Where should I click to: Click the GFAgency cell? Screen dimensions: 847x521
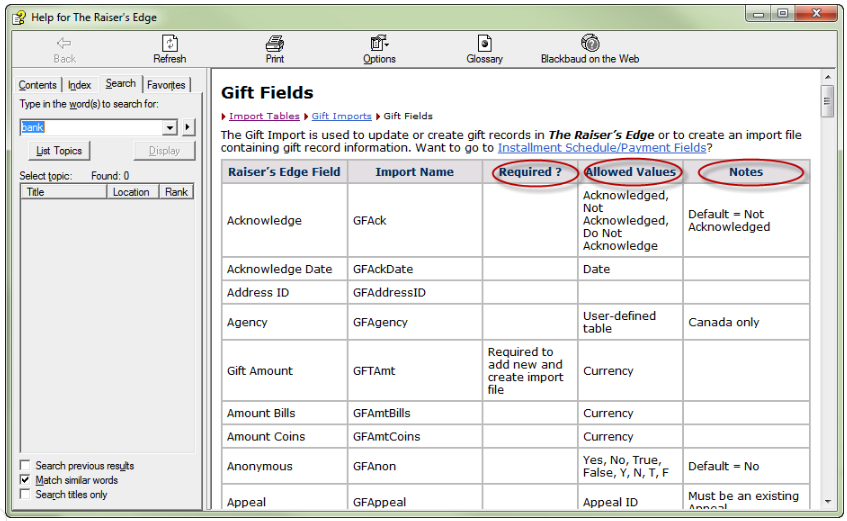[x=414, y=322]
